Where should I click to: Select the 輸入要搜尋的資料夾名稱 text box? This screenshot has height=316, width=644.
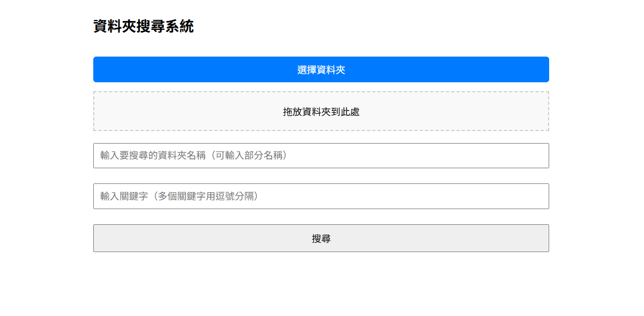pos(321,156)
